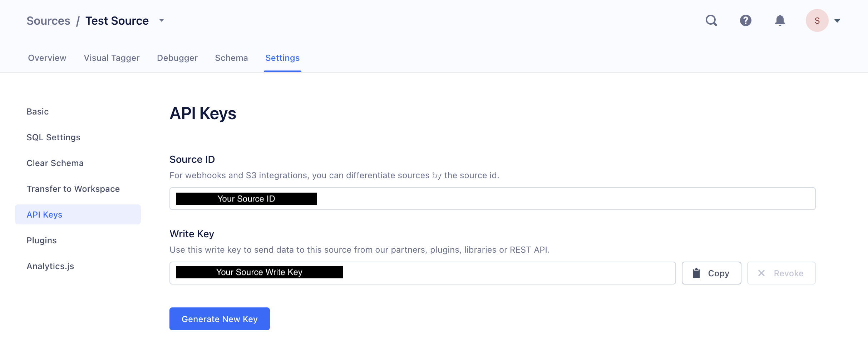Screen dimensions: 868x350
Task: Choose Transfer to Workspace option
Action: click(73, 189)
